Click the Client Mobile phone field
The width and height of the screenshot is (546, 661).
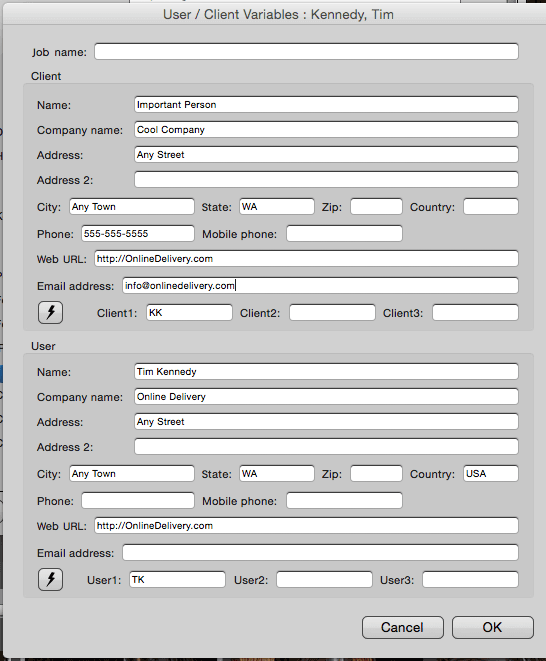344,234
